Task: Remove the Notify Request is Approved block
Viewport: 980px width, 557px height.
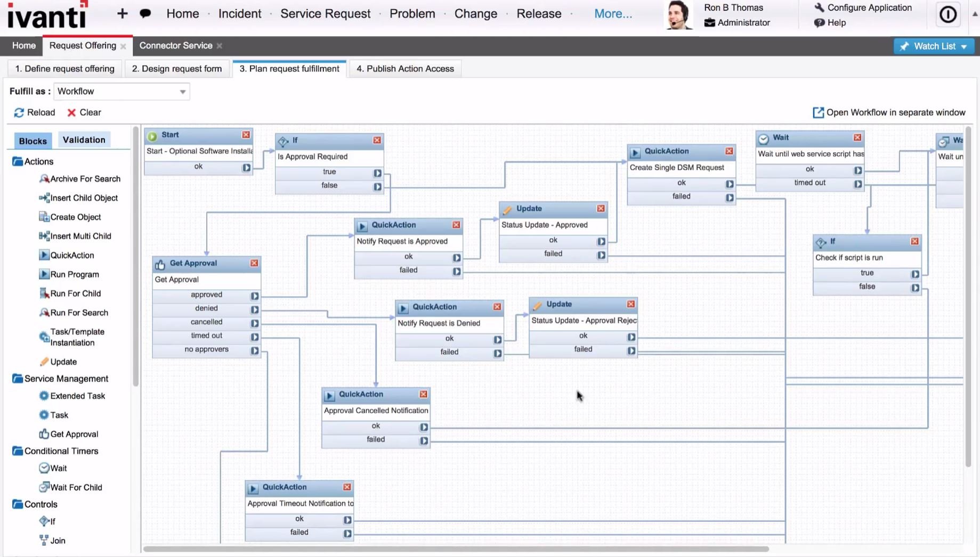Action: click(456, 225)
